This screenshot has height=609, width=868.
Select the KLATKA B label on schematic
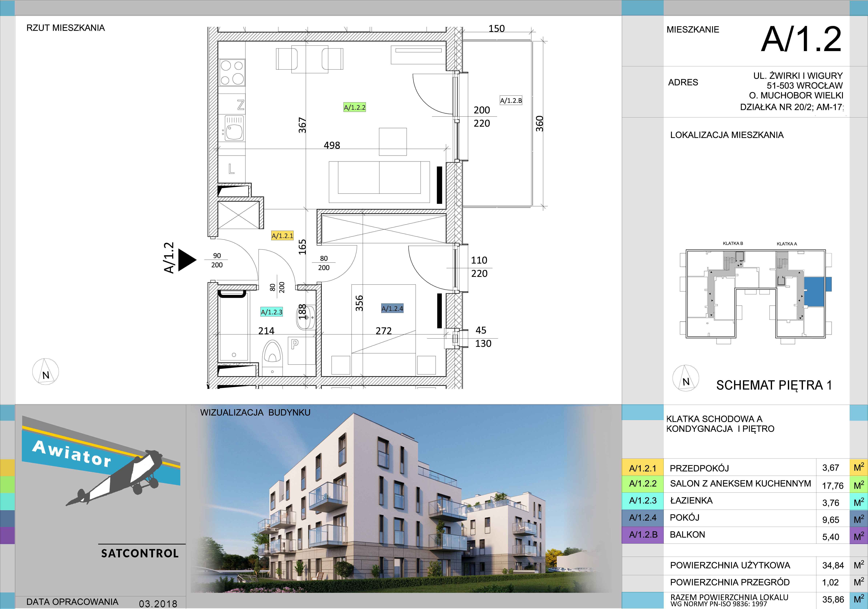[x=733, y=243]
